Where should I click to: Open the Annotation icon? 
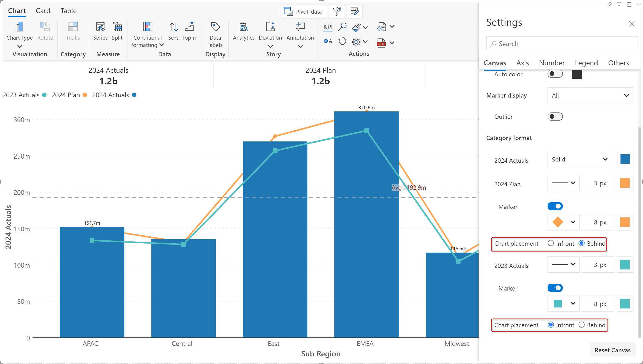click(x=300, y=26)
